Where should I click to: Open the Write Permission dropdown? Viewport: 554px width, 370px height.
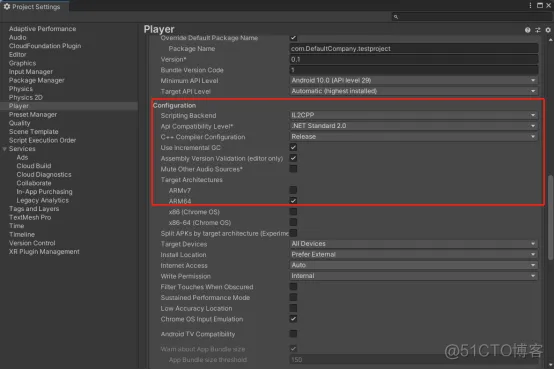point(414,276)
